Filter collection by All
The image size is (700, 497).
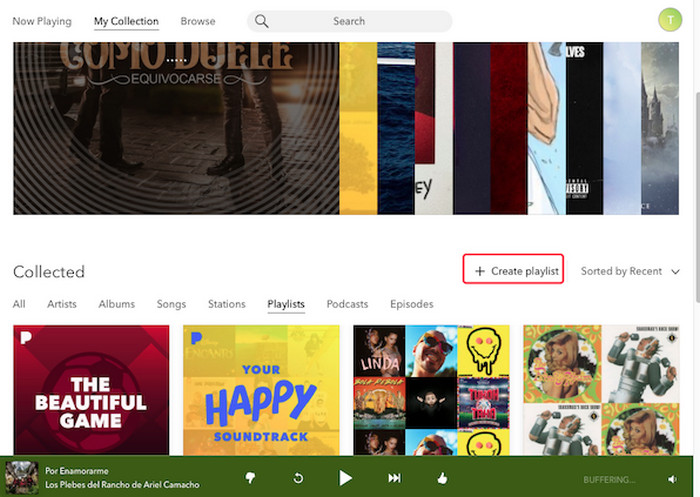tap(19, 304)
